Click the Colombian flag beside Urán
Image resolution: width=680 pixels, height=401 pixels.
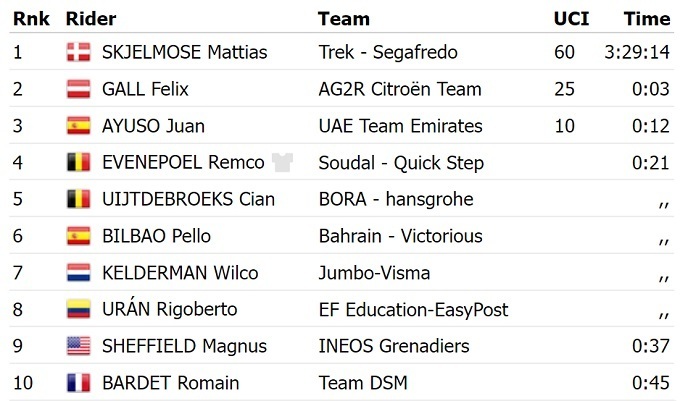pos(78,310)
